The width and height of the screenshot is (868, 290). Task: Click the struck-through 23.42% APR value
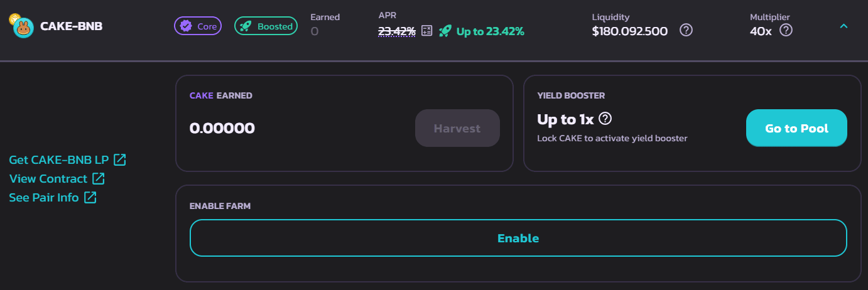[396, 31]
